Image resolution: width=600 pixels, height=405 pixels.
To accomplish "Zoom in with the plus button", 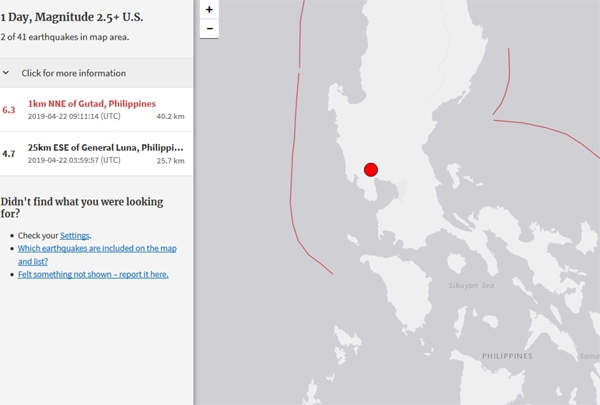I will point(209,9).
